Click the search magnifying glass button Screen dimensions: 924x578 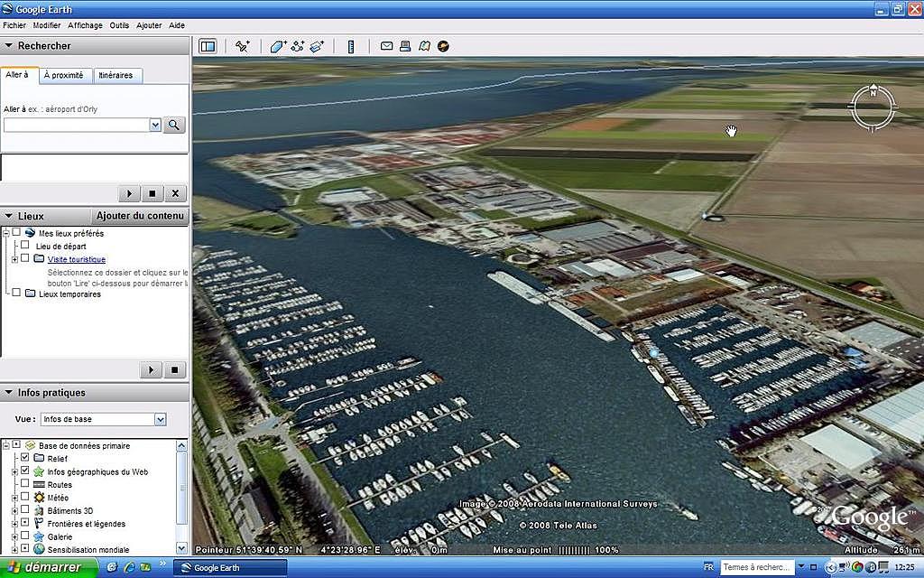click(x=174, y=125)
